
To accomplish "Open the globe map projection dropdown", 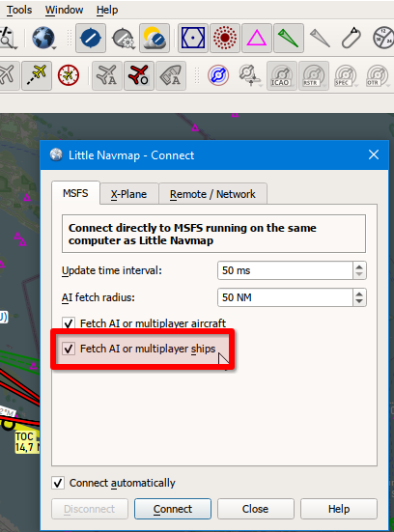I will tap(43, 38).
